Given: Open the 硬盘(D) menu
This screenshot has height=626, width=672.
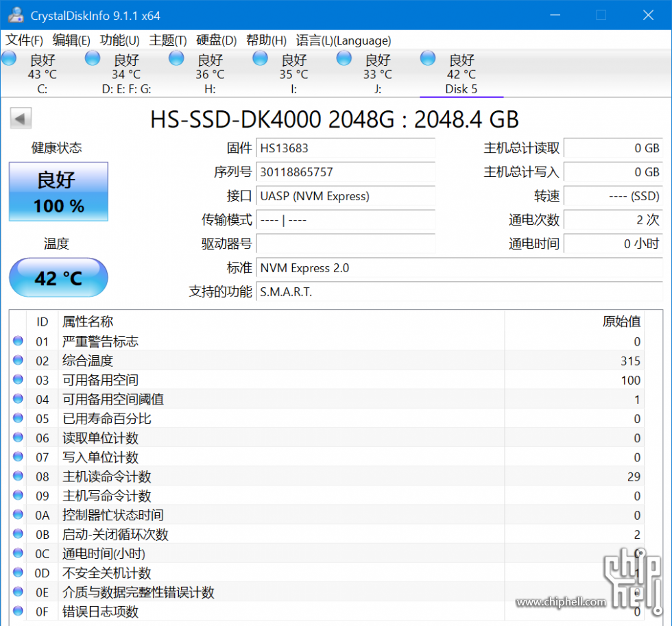Looking at the screenshot, I should point(217,40).
